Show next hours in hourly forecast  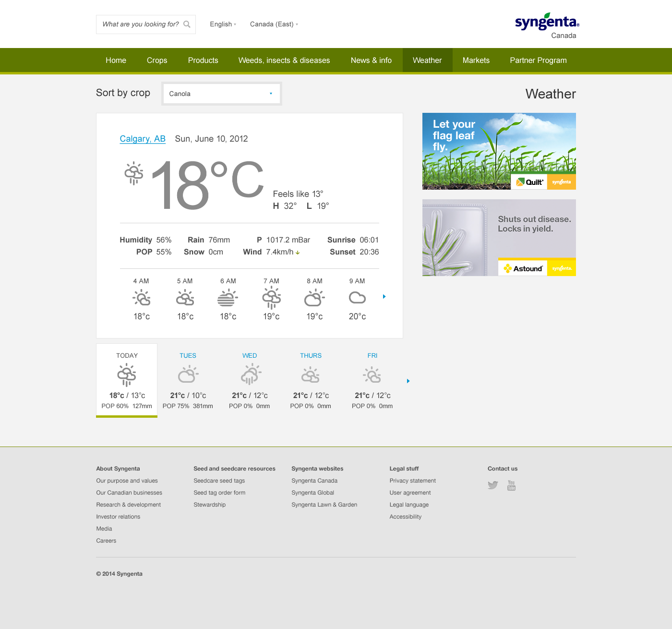click(x=384, y=297)
